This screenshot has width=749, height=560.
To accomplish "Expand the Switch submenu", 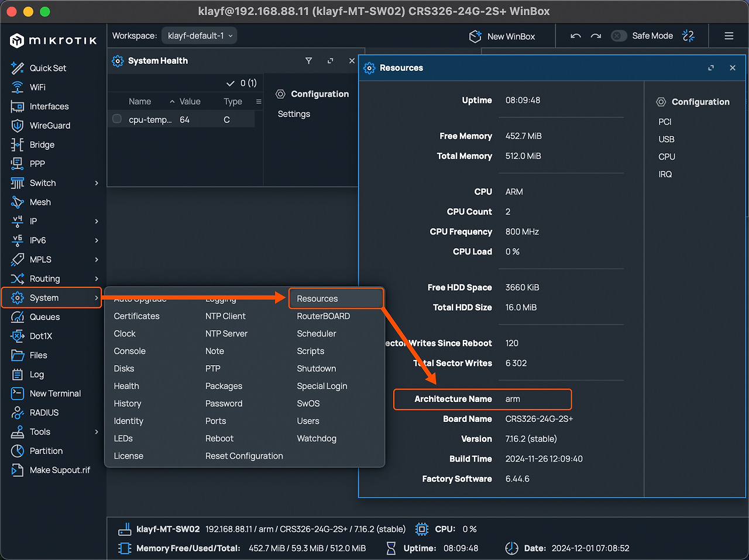I will (97, 183).
